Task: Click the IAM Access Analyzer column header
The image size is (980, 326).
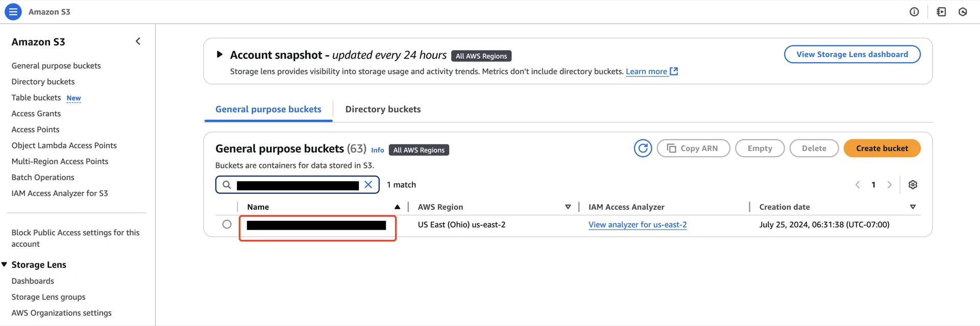Action: 626,207
